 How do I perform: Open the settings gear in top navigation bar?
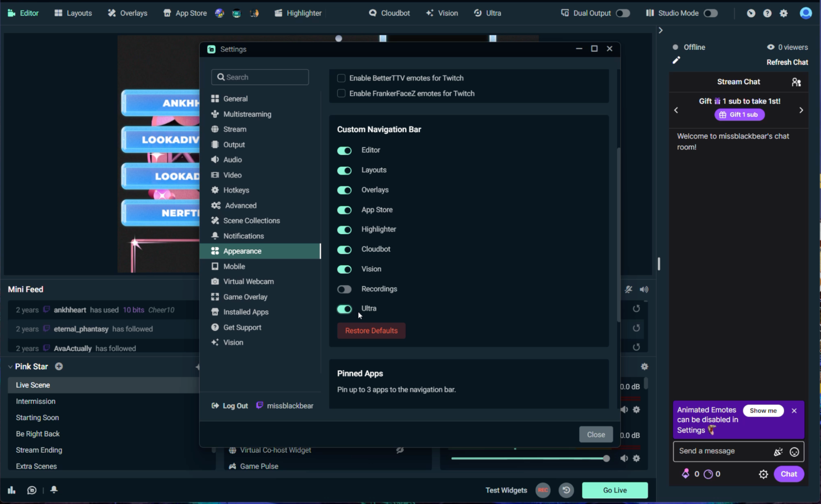(x=784, y=13)
